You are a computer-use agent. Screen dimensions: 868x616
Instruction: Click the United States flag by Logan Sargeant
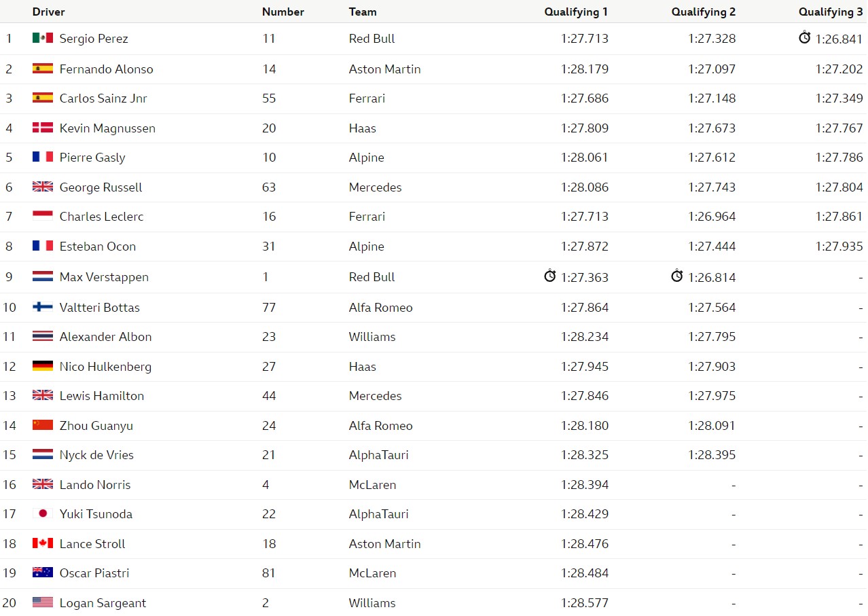[x=43, y=602]
